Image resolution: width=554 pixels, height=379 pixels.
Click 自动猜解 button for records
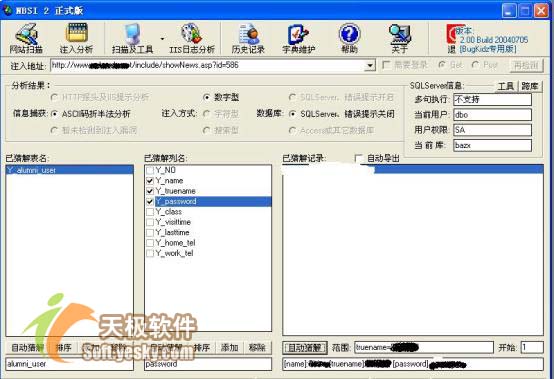(x=305, y=348)
